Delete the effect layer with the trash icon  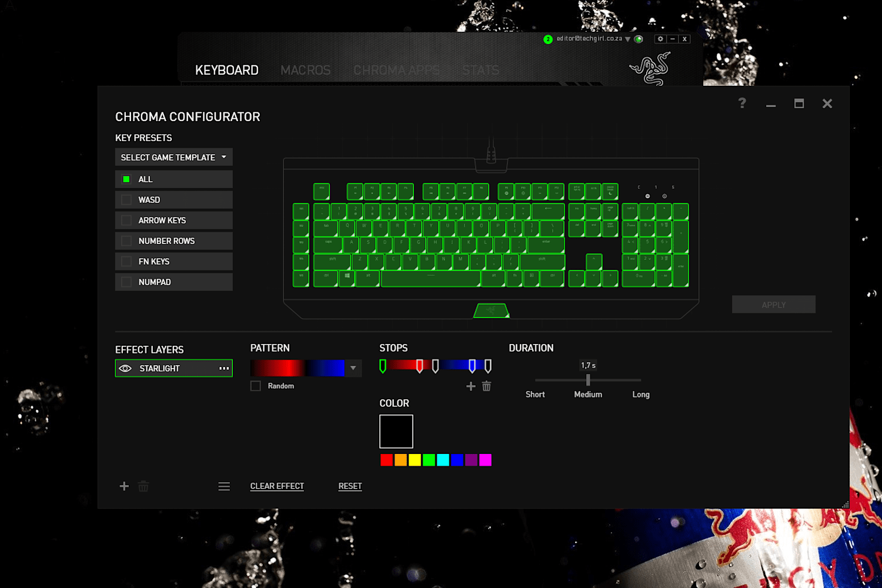[x=143, y=486]
